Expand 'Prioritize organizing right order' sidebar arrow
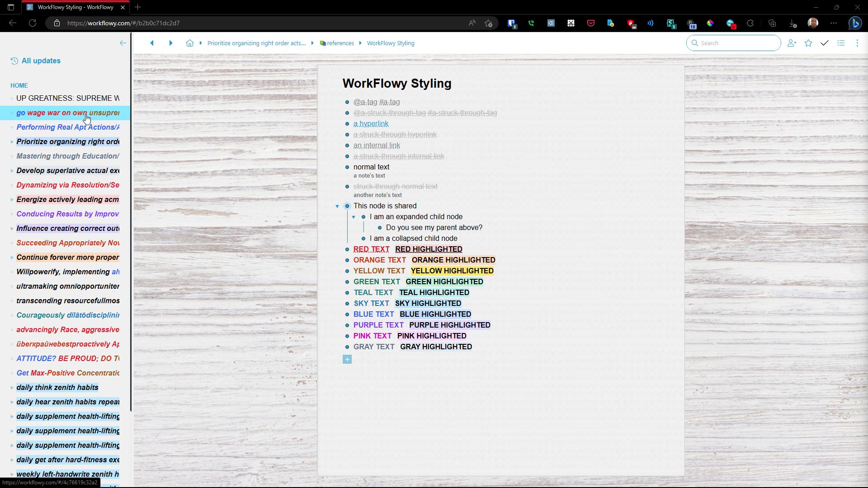868x488 pixels. [12, 142]
